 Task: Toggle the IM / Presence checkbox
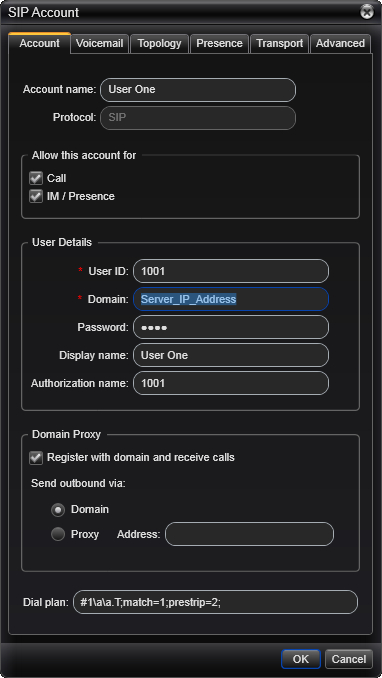pyautogui.click(x=36, y=196)
